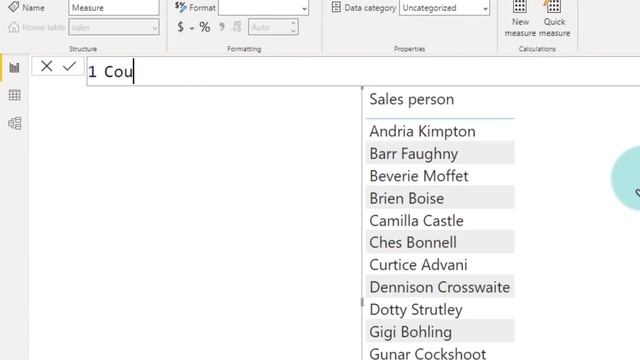Select Curtice Advani row
Viewport: 640px width, 360px height.
pyautogui.click(x=440, y=265)
